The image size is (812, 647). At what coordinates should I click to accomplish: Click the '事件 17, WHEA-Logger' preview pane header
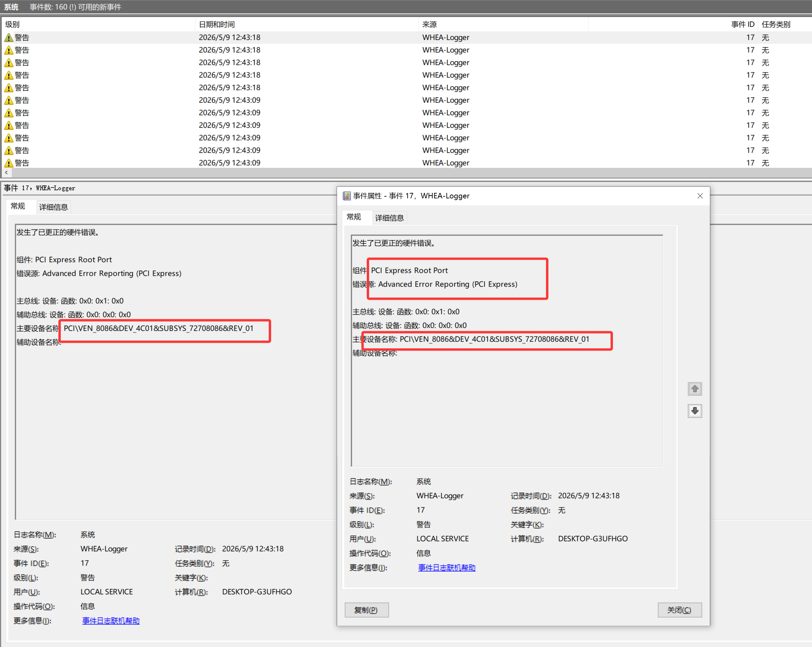coord(40,188)
